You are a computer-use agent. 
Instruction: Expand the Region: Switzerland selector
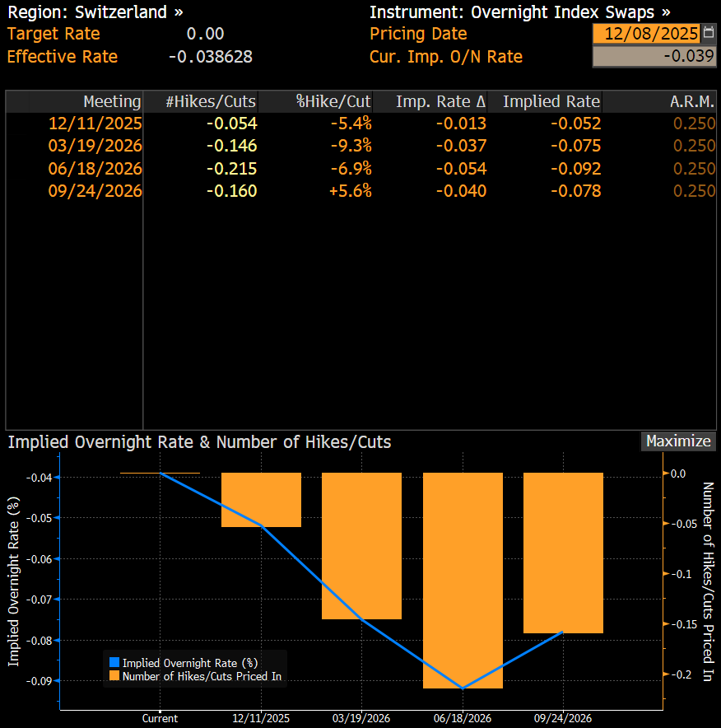click(x=95, y=12)
